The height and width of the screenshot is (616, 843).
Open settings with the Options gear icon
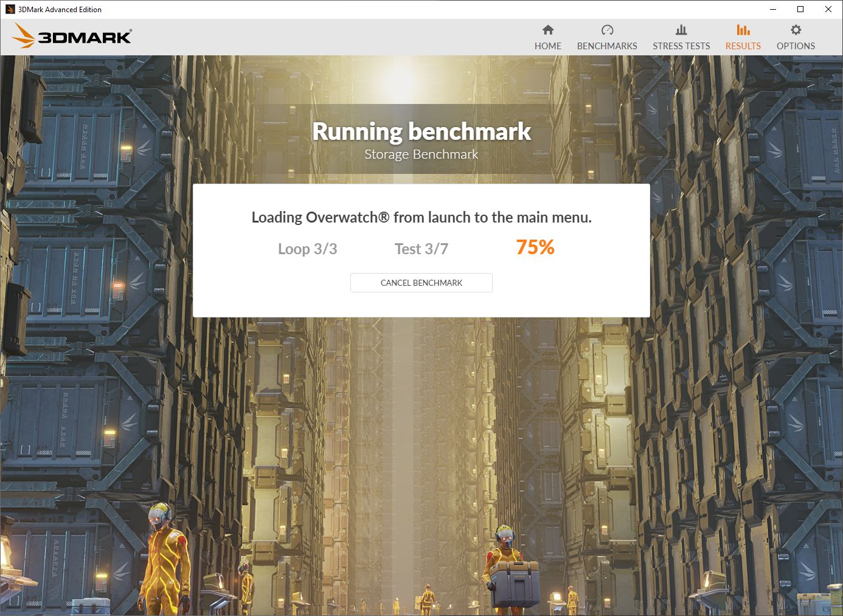pyautogui.click(x=795, y=29)
